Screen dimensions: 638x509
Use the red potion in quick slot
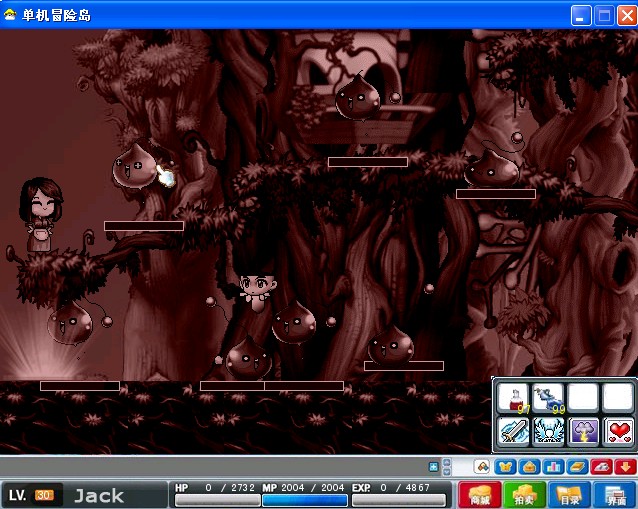[x=513, y=397]
